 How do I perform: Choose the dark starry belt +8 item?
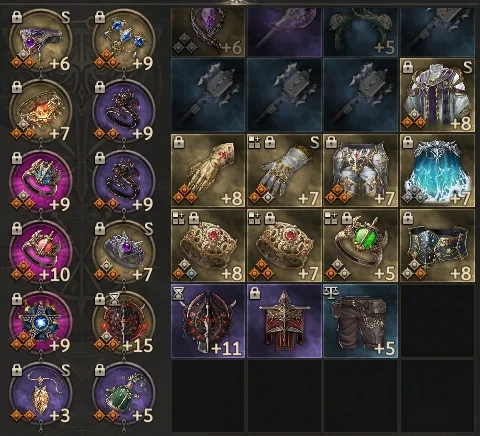tap(437, 246)
